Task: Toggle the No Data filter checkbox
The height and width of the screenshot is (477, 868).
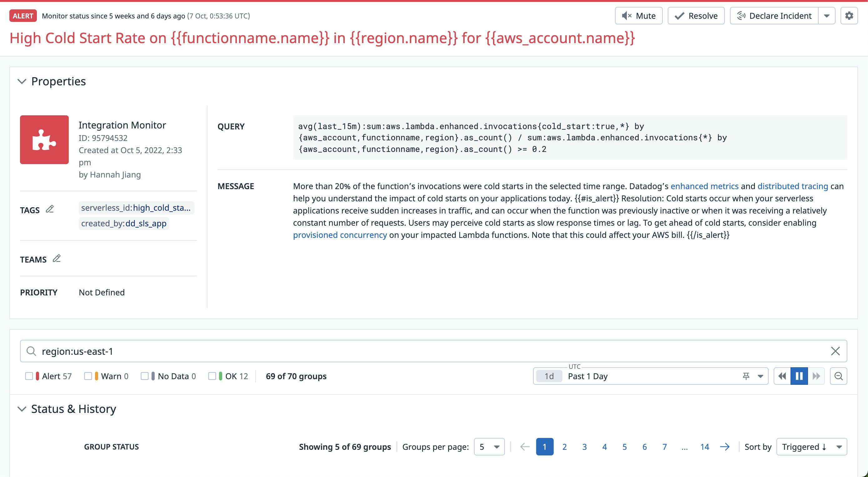Action: (x=145, y=376)
